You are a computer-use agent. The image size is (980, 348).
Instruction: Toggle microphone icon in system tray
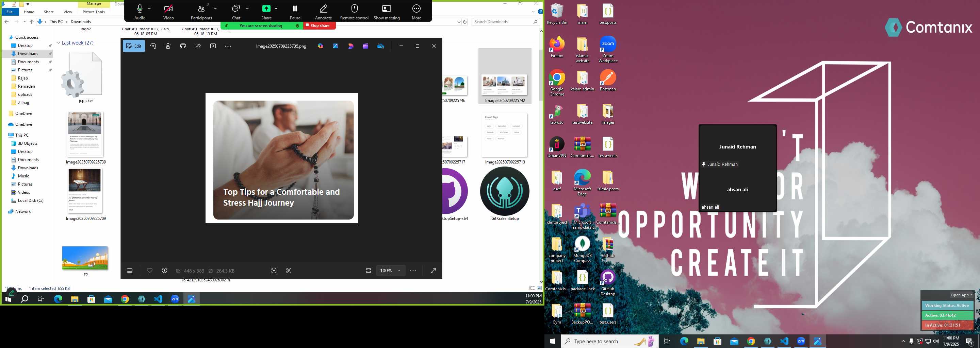click(x=912, y=341)
